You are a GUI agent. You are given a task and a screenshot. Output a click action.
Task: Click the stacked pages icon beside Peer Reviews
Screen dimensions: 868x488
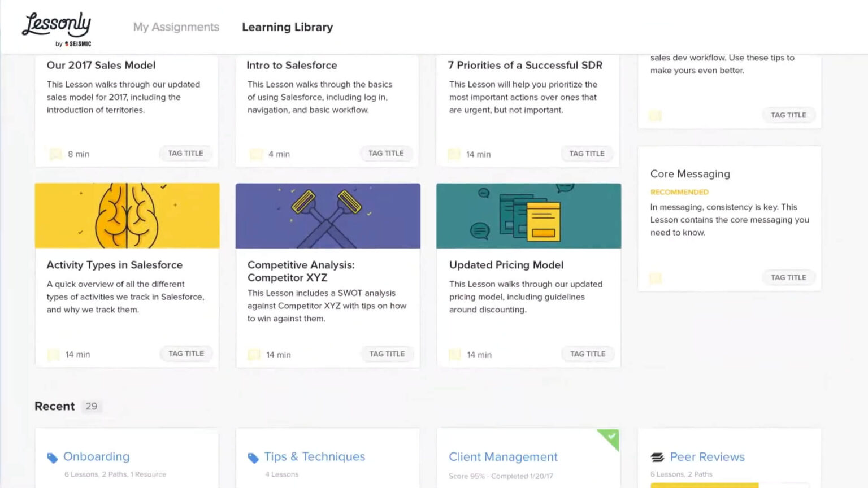657,456
